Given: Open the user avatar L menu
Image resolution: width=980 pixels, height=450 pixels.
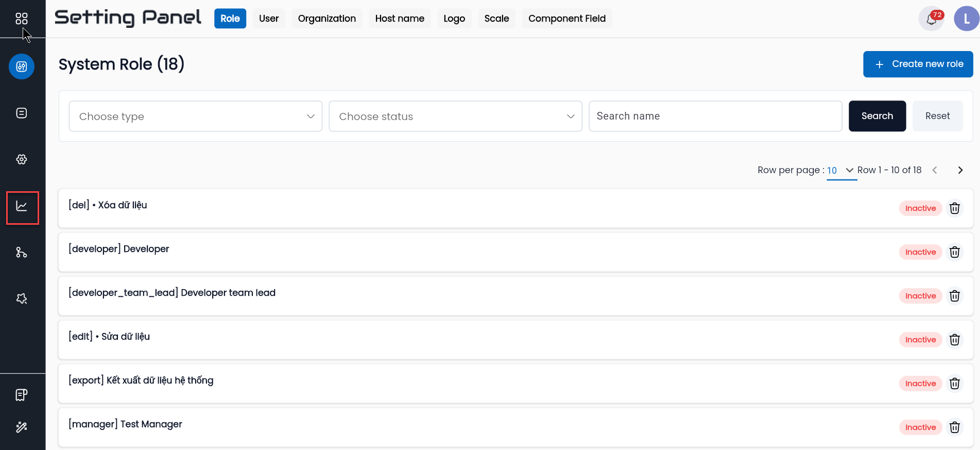Looking at the screenshot, I should (x=966, y=19).
